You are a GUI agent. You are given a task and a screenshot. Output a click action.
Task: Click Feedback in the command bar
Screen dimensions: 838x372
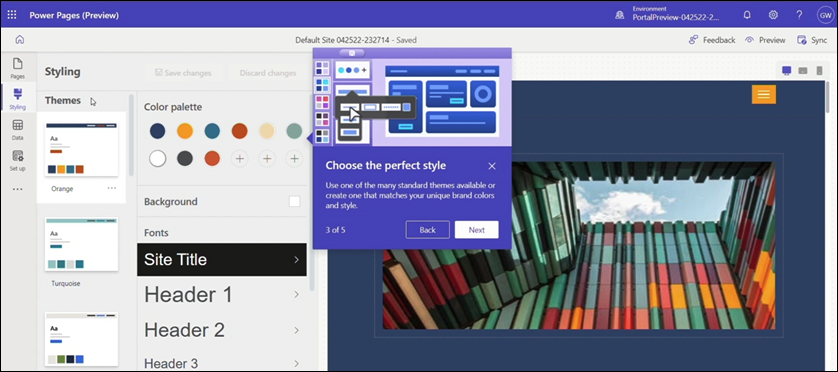coord(712,40)
